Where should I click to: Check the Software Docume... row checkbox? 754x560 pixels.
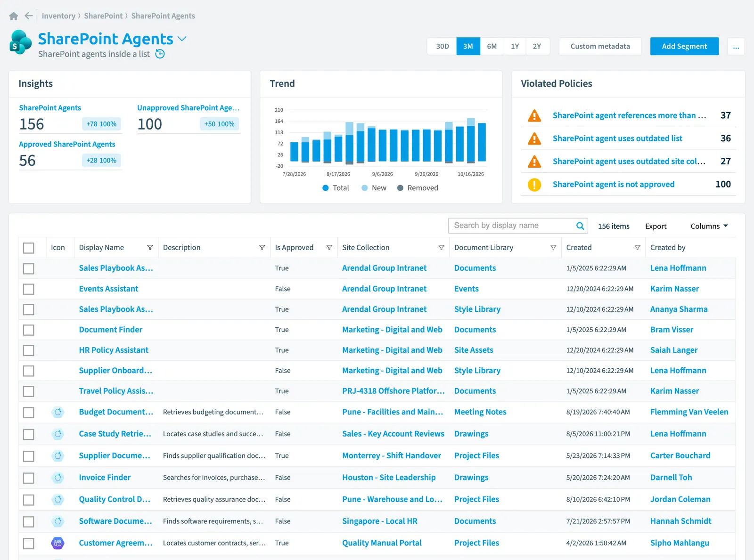point(29,522)
